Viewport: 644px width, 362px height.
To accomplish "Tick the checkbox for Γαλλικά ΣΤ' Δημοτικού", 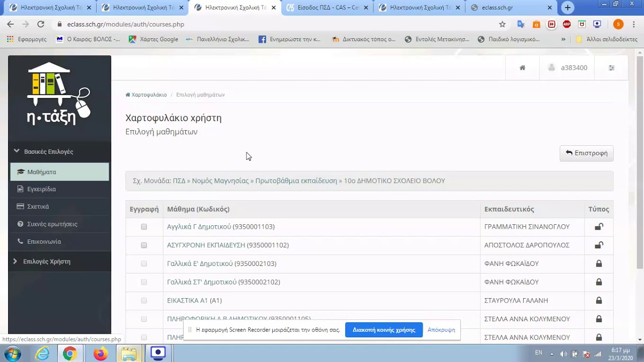I will point(144,282).
